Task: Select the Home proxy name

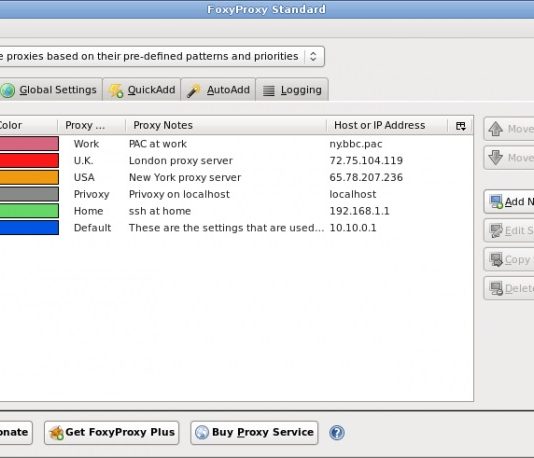Action: tap(88, 211)
